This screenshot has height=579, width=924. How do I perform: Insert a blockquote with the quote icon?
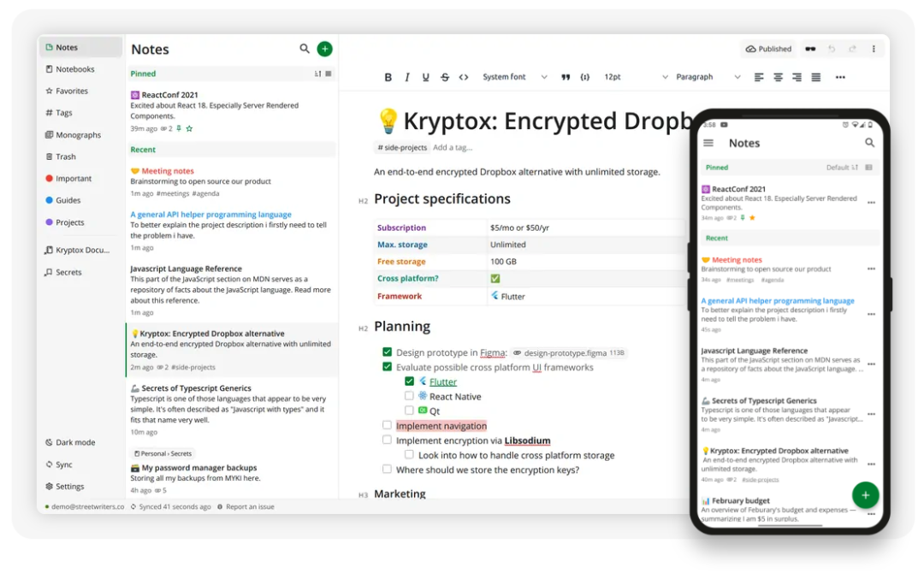tap(566, 77)
